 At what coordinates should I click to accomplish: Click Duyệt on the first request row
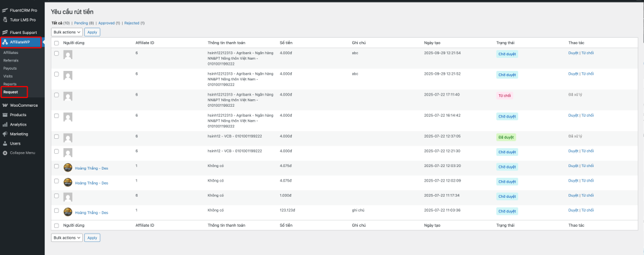point(572,53)
